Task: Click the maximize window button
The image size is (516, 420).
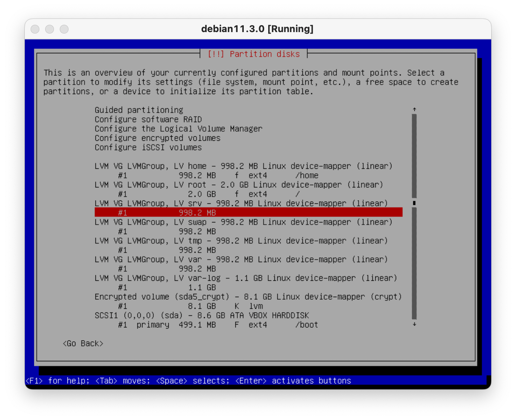Action: 64,29
